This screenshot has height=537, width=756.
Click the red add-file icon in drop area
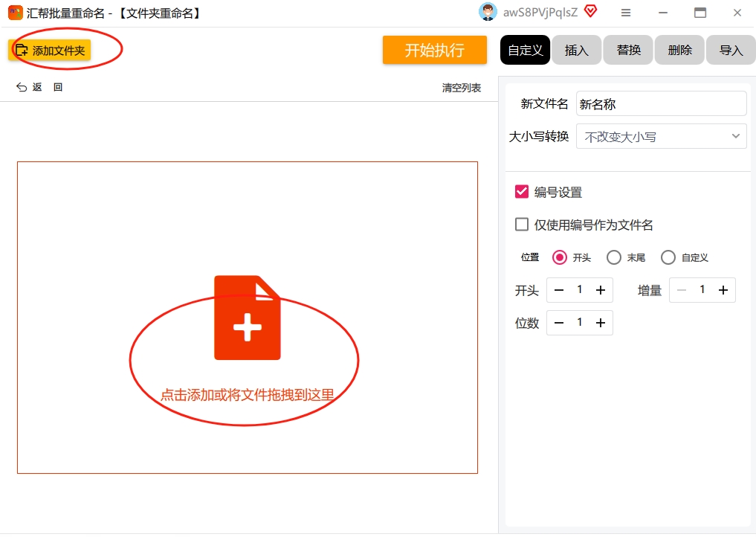[248, 318]
